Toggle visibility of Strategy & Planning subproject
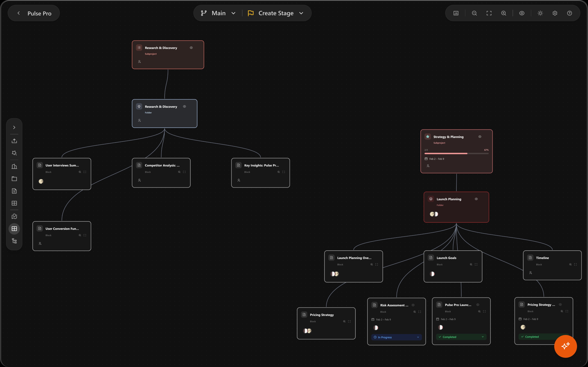The width and height of the screenshot is (588, 367). tap(480, 137)
